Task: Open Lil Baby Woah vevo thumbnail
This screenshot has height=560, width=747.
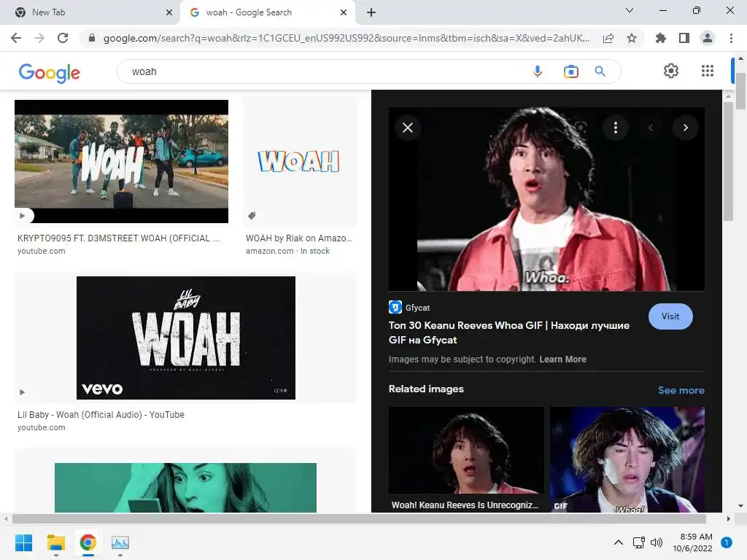Action: tap(186, 338)
